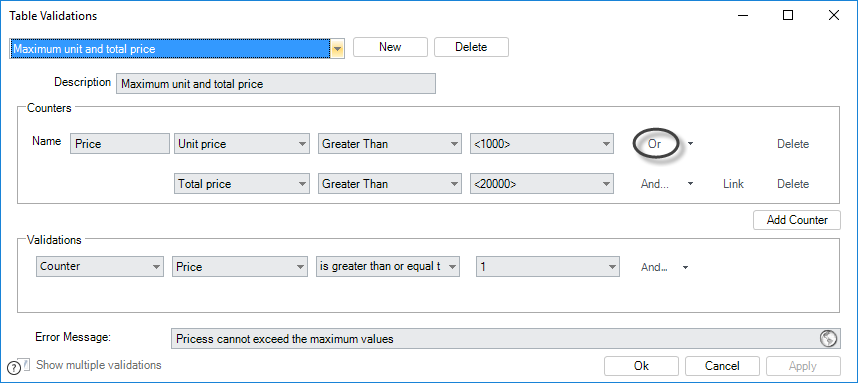The width and height of the screenshot is (858, 383).
Task: Close the Table Validations dialog
Action: (x=834, y=15)
